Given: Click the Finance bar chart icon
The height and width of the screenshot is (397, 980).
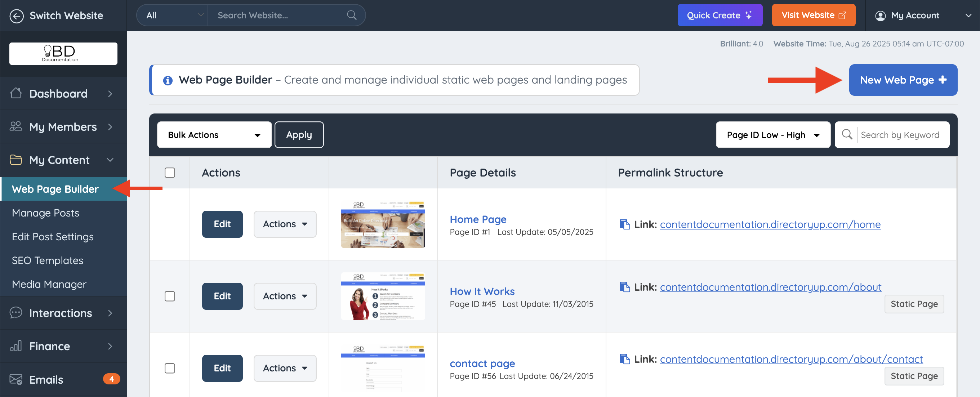Looking at the screenshot, I should (x=16, y=346).
